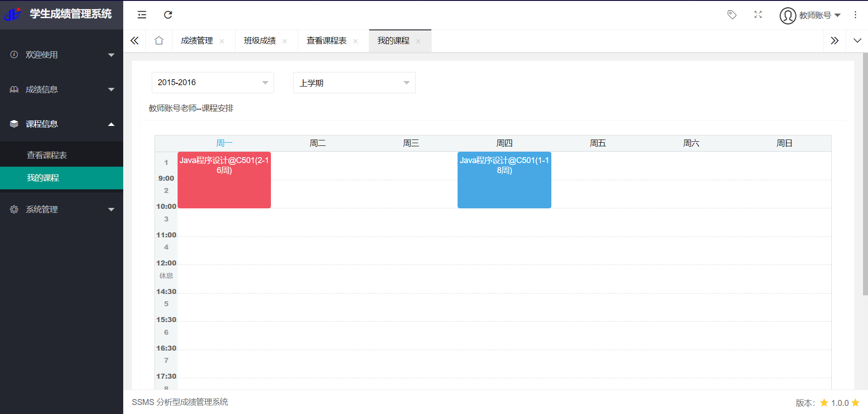Expand the 系统管理 sidebar menu
The height and width of the screenshot is (414, 868).
tap(62, 210)
